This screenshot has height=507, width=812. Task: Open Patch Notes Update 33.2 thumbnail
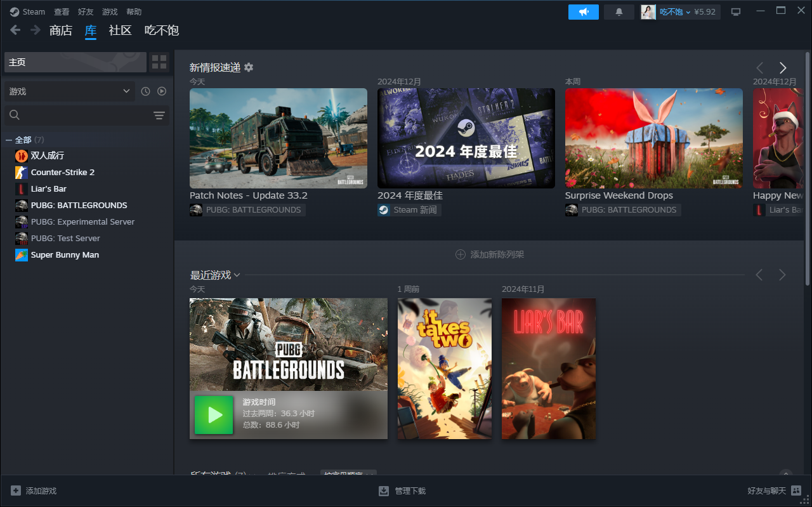[x=278, y=138]
